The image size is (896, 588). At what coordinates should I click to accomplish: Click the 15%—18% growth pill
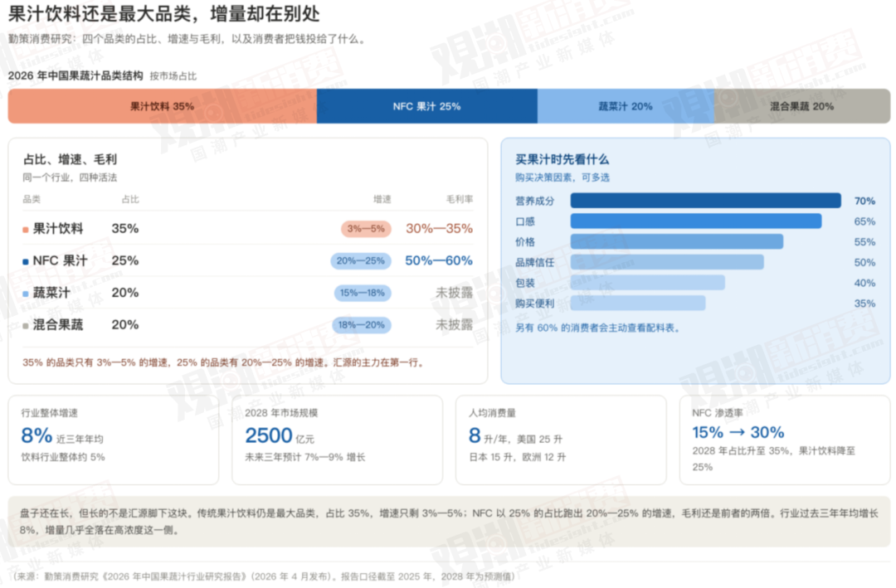tap(363, 293)
